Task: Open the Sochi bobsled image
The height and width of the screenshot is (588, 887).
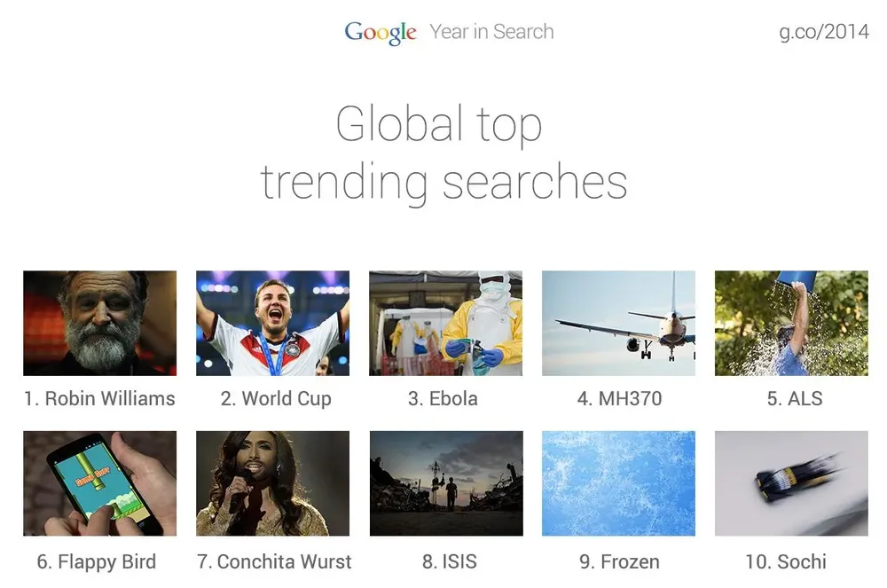Action: [x=791, y=483]
